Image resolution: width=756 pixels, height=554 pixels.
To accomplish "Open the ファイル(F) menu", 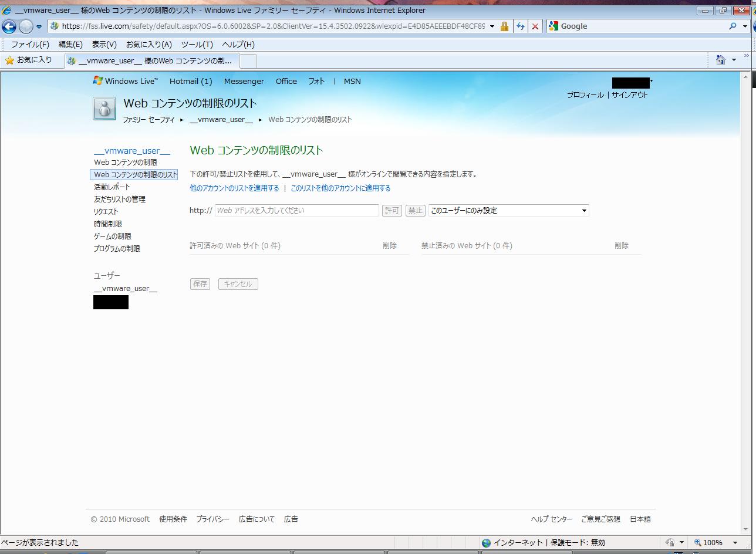I will pyautogui.click(x=30, y=45).
